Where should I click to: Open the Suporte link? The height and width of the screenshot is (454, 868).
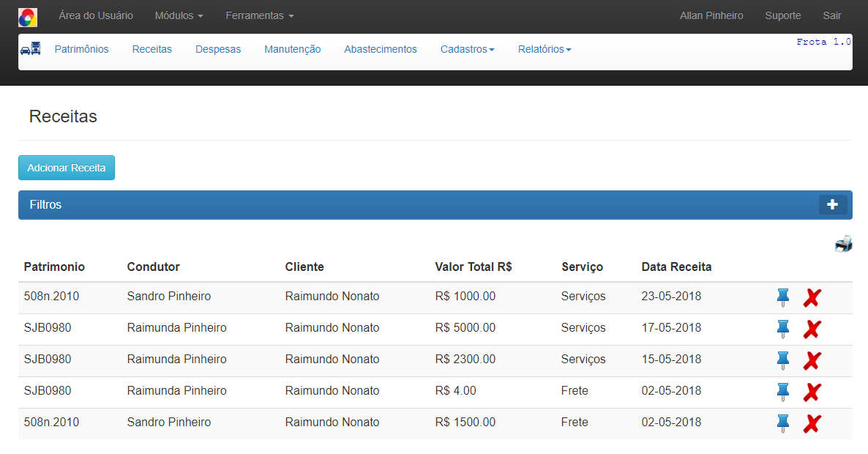point(782,15)
